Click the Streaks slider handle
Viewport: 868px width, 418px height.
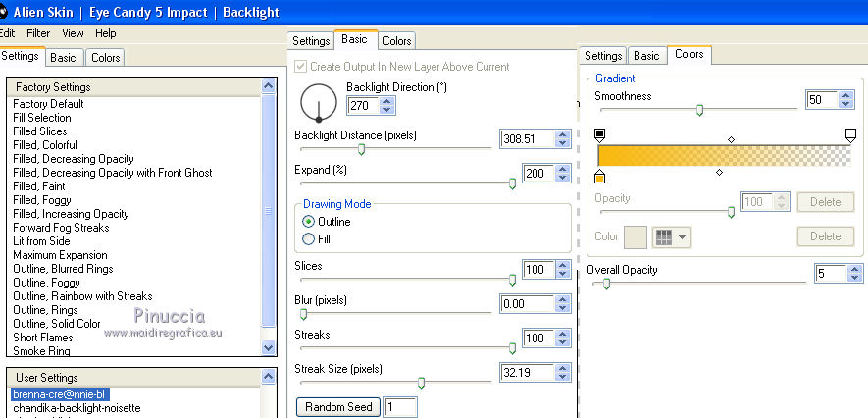(x=513, y=348)
